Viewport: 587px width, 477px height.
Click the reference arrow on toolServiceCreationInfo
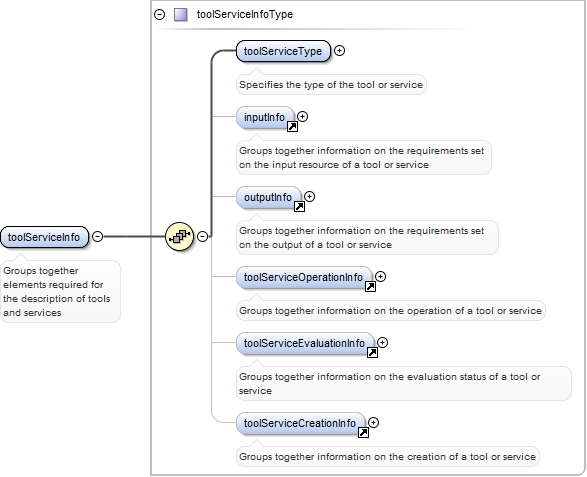pyautogui.click(x=363, y=432)
